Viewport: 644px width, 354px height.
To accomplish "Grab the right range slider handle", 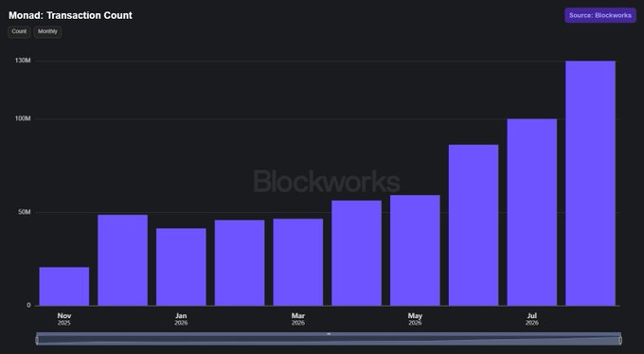I will click(x=620, y=340).
